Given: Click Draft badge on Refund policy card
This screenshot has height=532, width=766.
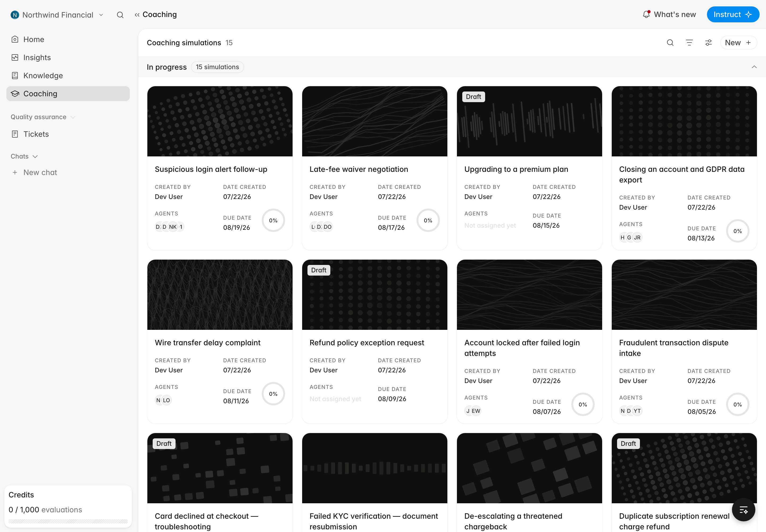Looking at the screenshot, I should (x=319, y=270).
